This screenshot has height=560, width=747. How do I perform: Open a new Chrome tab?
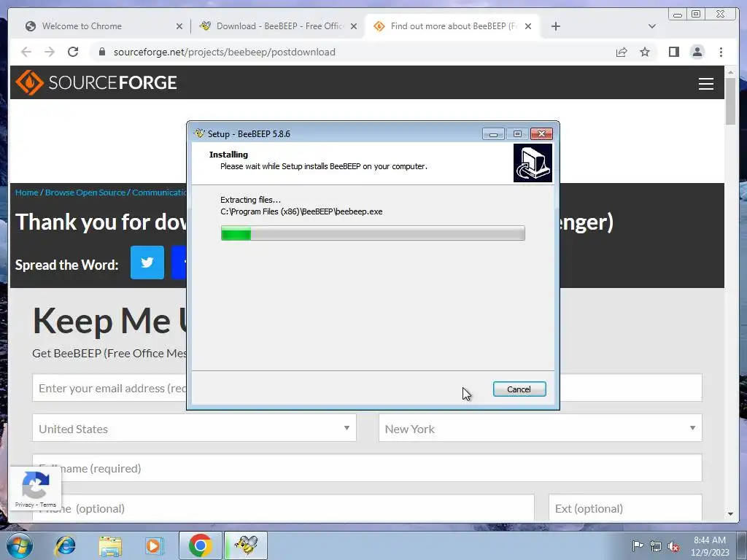[x=555, y=26]
